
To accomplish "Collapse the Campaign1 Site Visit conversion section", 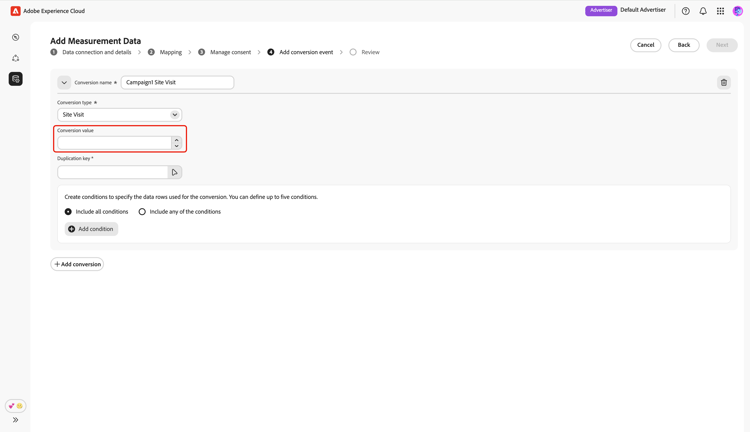I will (64, 82).
